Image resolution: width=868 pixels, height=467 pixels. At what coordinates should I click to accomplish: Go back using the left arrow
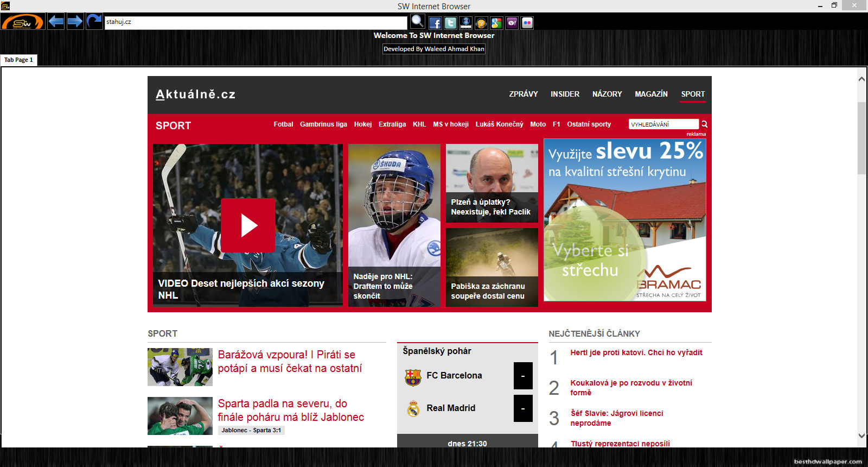[x=56, y=22]
